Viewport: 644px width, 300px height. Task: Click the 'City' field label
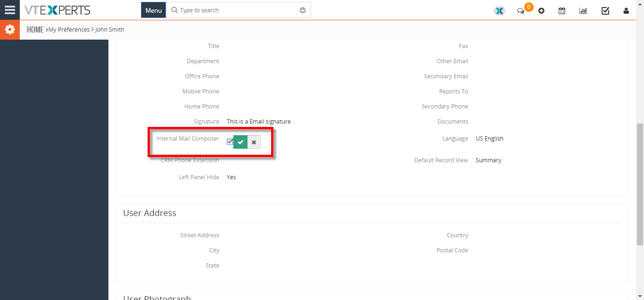pyautogui.click(x=214, y=250)
